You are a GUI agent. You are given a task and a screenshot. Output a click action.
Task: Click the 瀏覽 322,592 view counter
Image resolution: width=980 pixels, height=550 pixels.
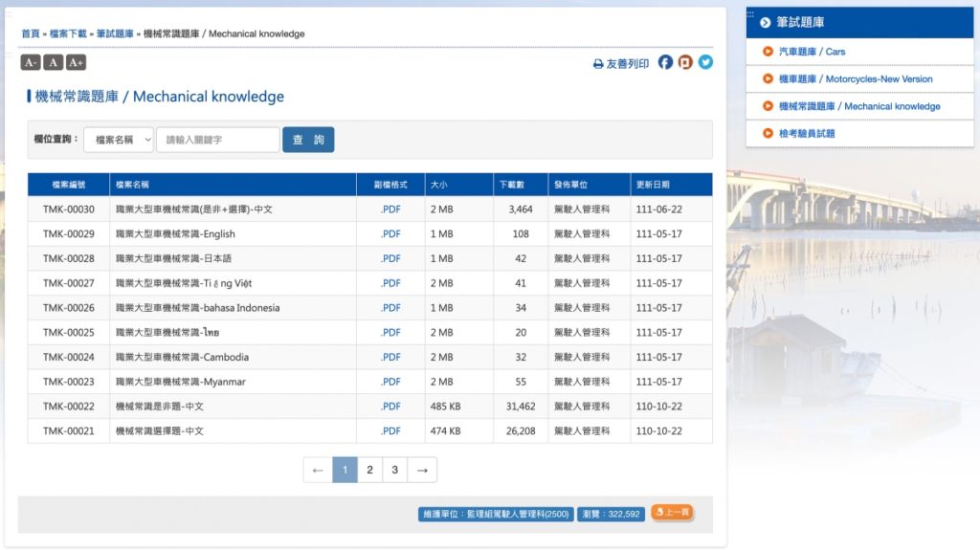point(611,514)
